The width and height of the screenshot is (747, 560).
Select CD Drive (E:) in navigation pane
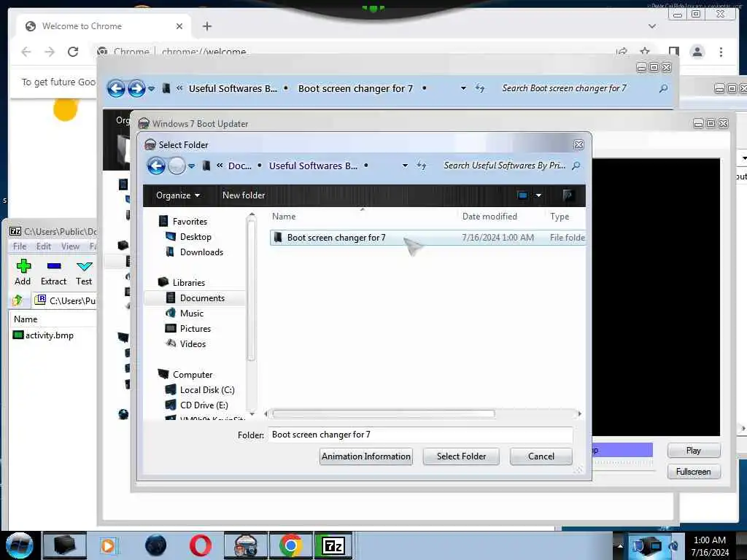pos(204,405)
